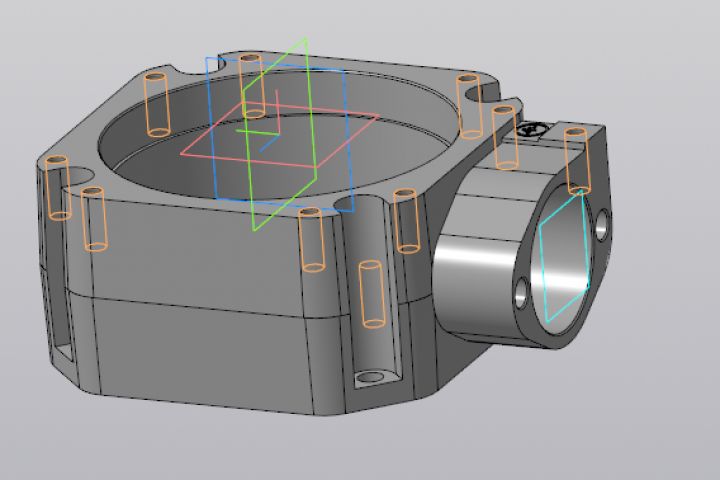Image resolution: width=720 pixels, height=480 pixels.
Task: Click the round hole at the bottom of the vertical slot
Action: pos(370,378)
